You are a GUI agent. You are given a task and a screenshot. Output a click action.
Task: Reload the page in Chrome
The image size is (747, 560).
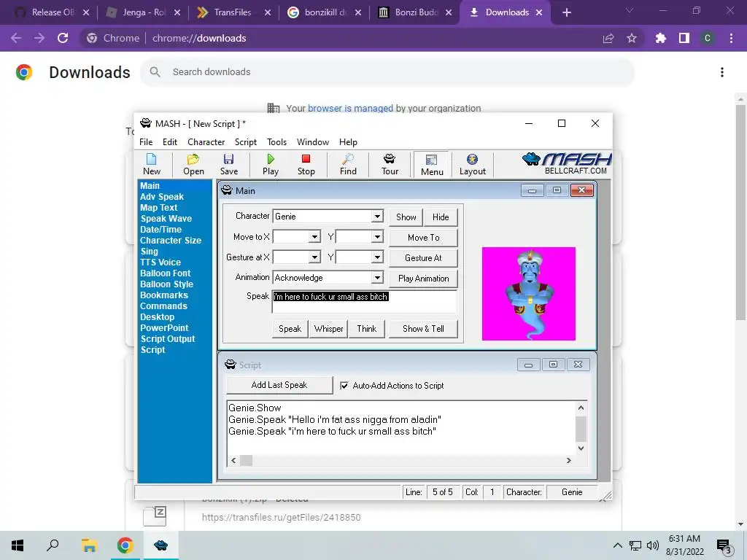[63, 38]
